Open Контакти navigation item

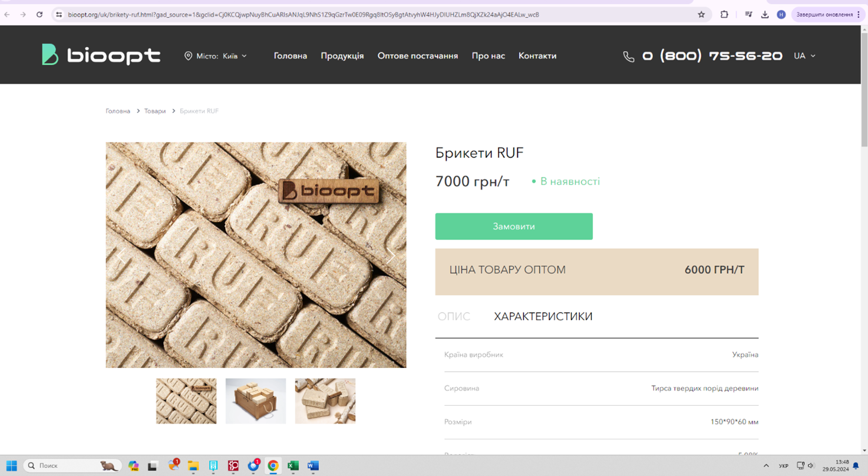pos(537,56)
